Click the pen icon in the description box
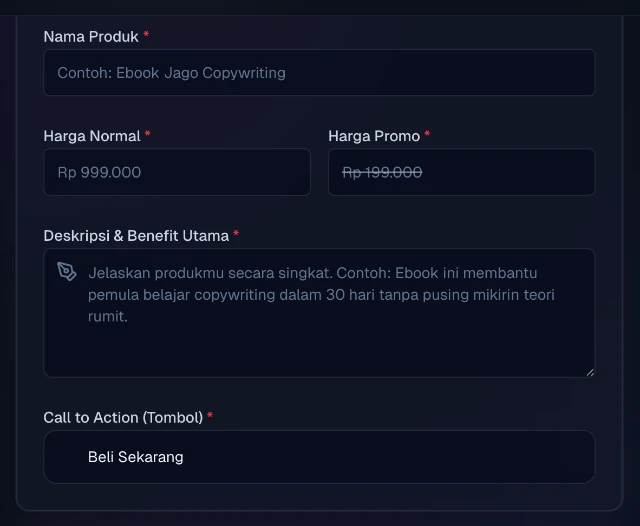The image size is (640, 526). click(x=67, y=272)
